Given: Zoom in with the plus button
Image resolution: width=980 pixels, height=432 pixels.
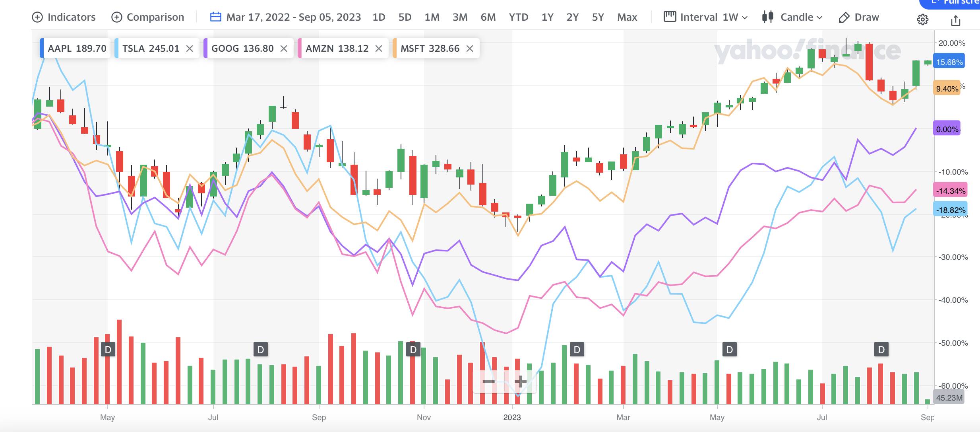Looking at the screenshot, I should click(x=520, y=382).
